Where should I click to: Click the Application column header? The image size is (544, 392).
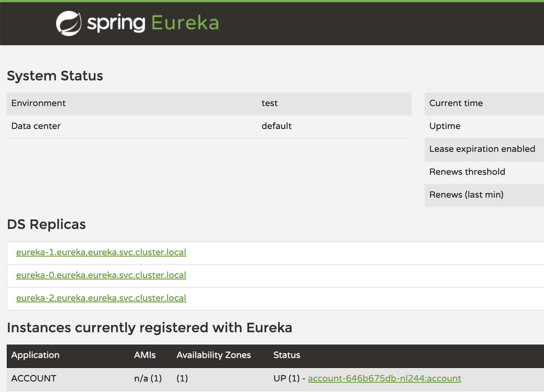(35, 355)
